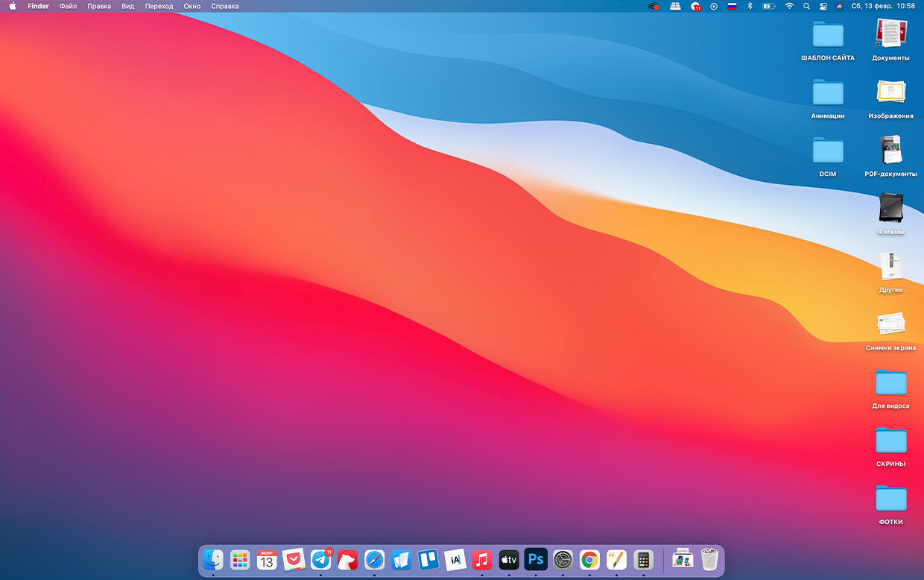The image size is (924, 580).
Task: Open the Russian flag input source menu
Action: (732, 6)
